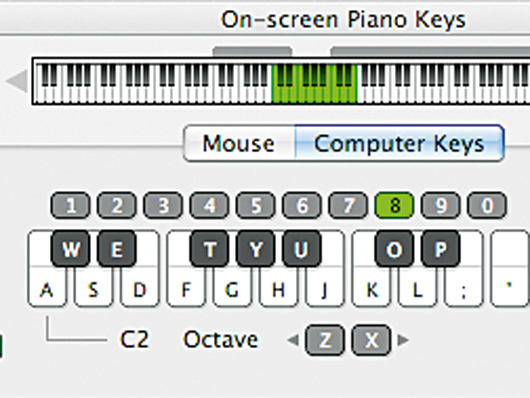Play the black key labeled T
The width and height of the screenshot is (530, 398).
tap(210, 249)
